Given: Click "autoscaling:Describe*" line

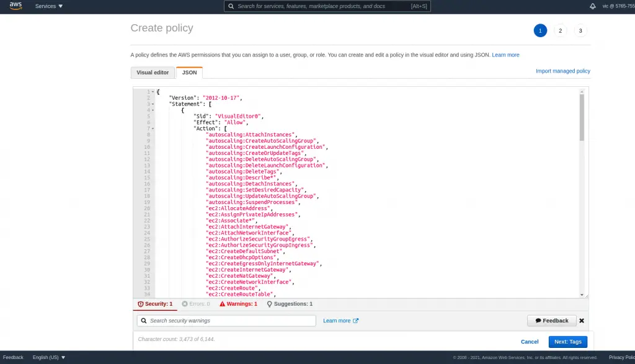Looking at the screenshot, I should (241, 178).
